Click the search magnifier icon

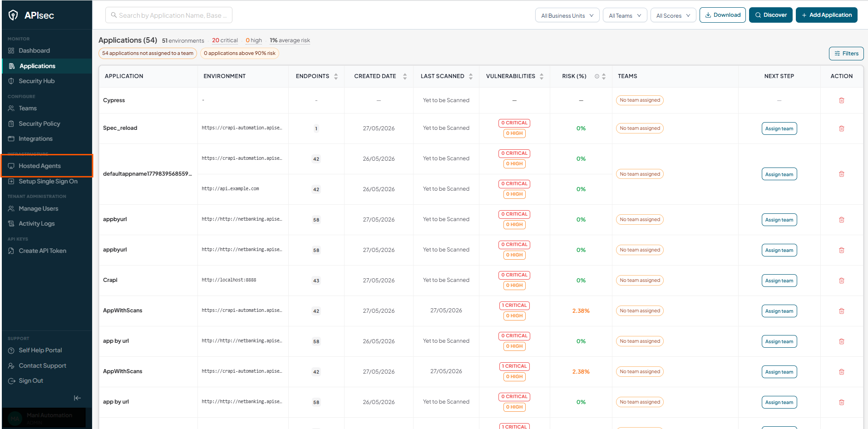pos(114,15)
